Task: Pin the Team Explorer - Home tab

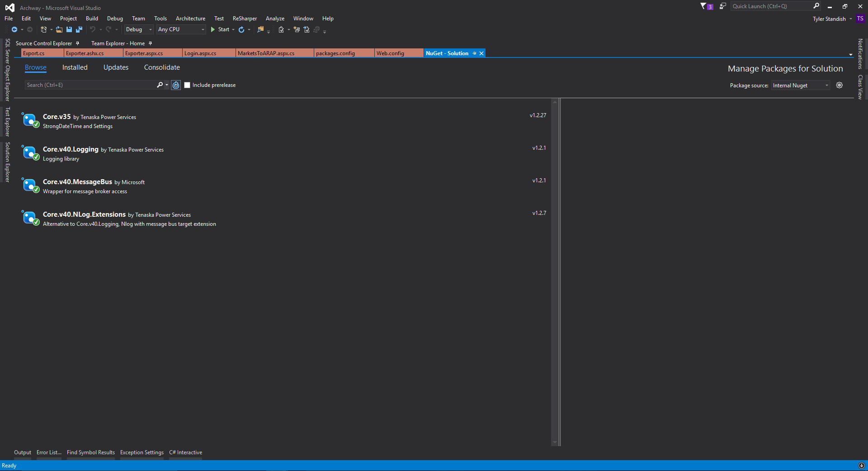Action: click(x=150, y=43)
